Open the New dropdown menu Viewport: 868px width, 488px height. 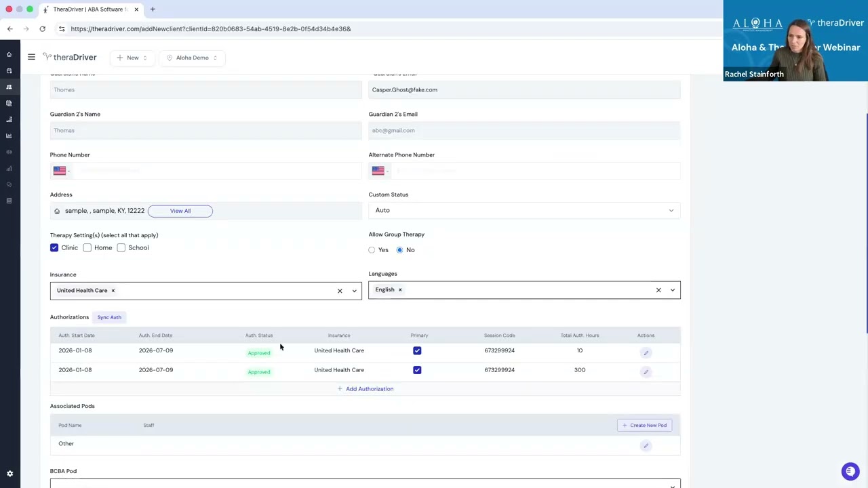(x=132, y=58)
